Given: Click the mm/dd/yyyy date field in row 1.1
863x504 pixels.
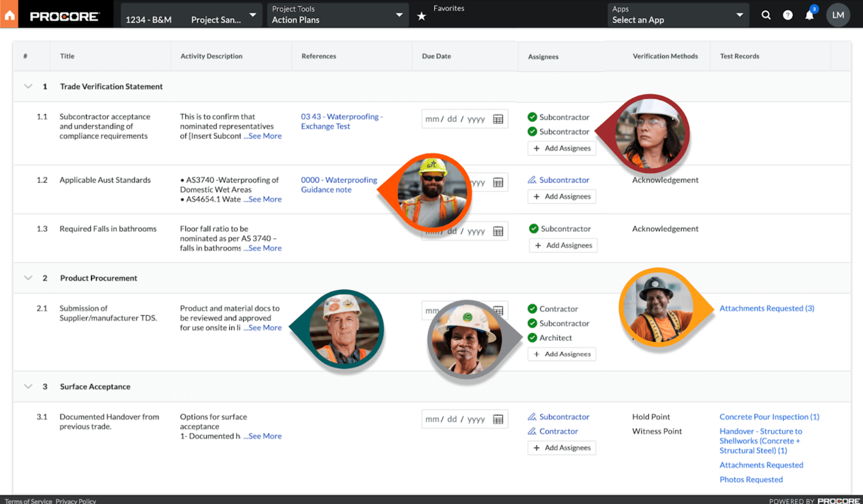Looking at the screenshot, I should [456, 119].
